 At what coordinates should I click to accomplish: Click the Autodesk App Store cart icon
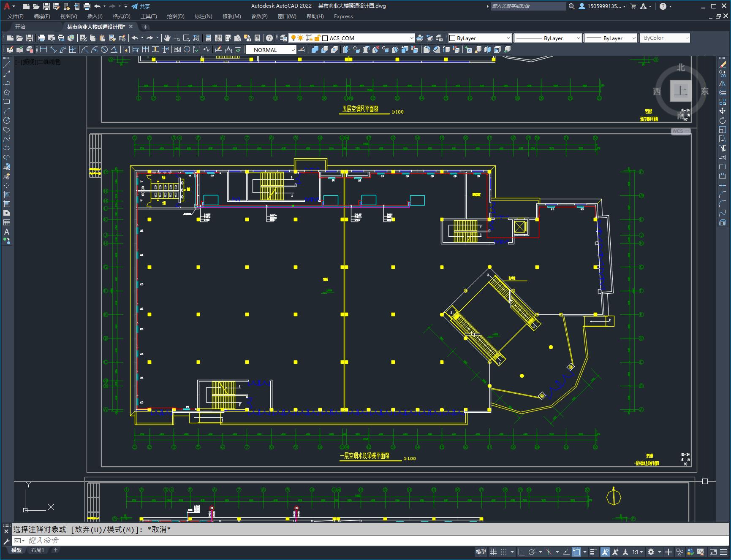[633, 6]
